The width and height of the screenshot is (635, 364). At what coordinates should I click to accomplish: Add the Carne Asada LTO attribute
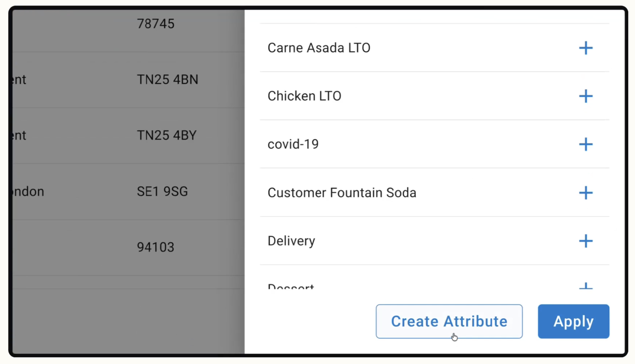(586, 48)
